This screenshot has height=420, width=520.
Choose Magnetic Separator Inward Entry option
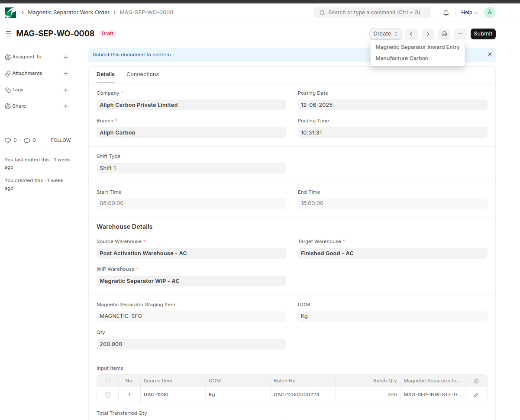click(x=417, y=47)
